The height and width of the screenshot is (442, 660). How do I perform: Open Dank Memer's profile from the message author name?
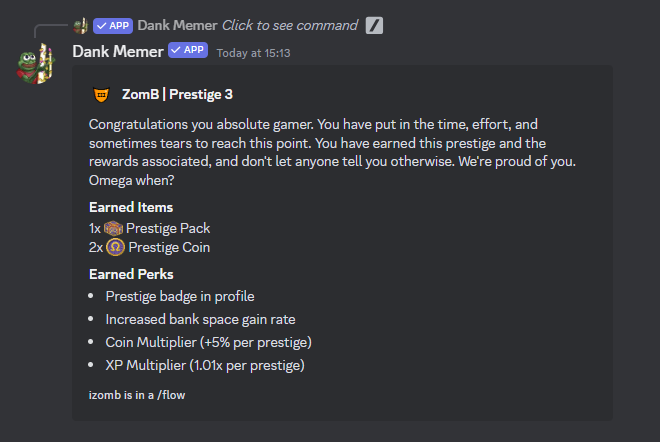coord(118,51)
